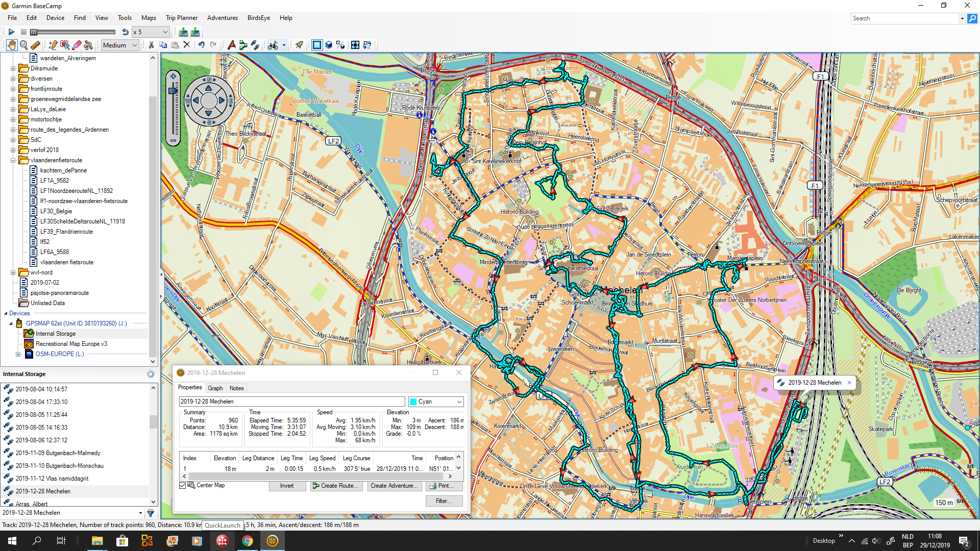
Task: Open the Maps menu
Action: point(149,18)
